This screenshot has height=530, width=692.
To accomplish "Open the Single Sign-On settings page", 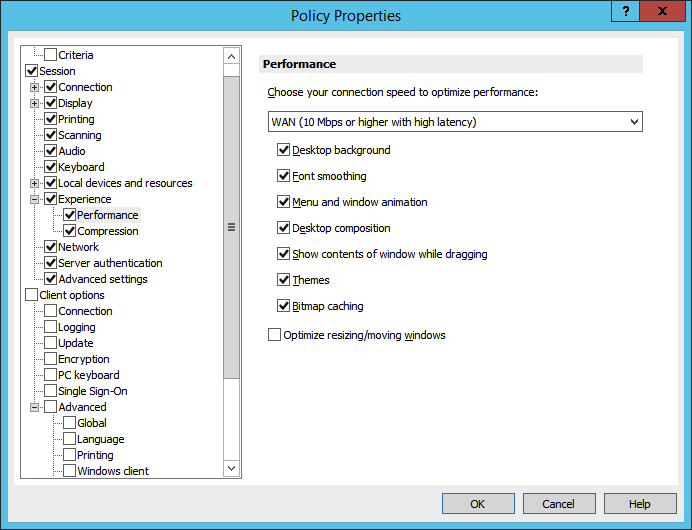I will click(92, 391).
